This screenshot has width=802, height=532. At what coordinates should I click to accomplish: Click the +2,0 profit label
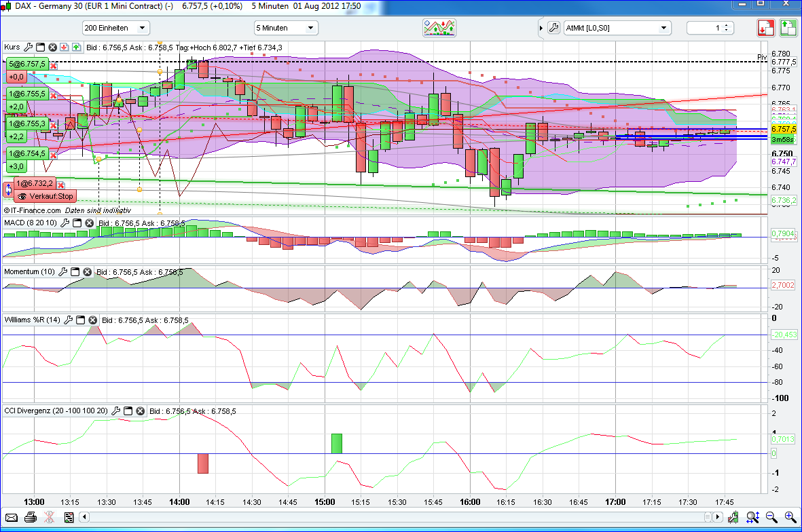[x=16, y=107]
